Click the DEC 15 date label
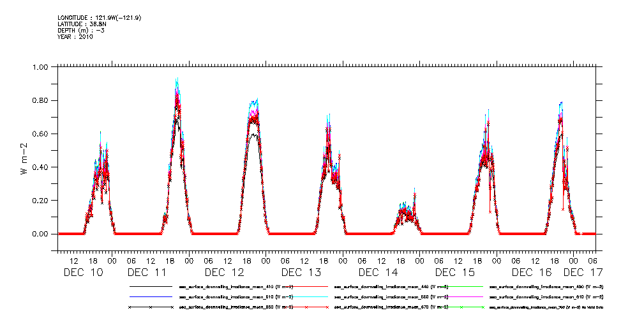Screen dimensions: 644x322 (x=455, y=272)
